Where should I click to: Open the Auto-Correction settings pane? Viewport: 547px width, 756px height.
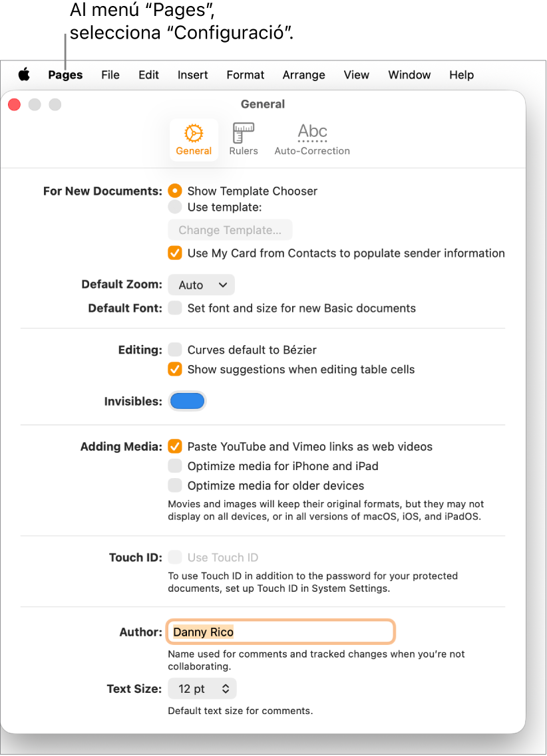312,140
